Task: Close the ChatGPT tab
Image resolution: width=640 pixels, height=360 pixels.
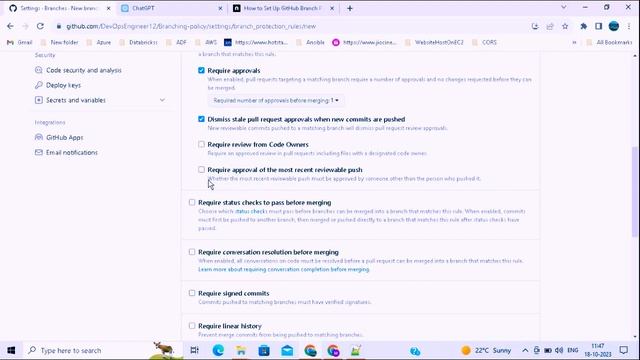Action: tap(220, 8)
